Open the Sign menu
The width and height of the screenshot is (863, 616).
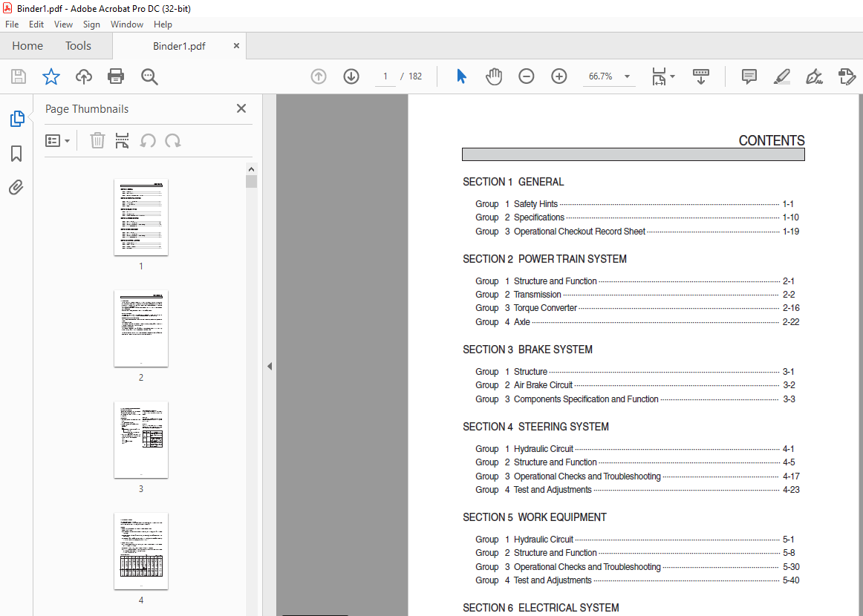tap(91, 24)
